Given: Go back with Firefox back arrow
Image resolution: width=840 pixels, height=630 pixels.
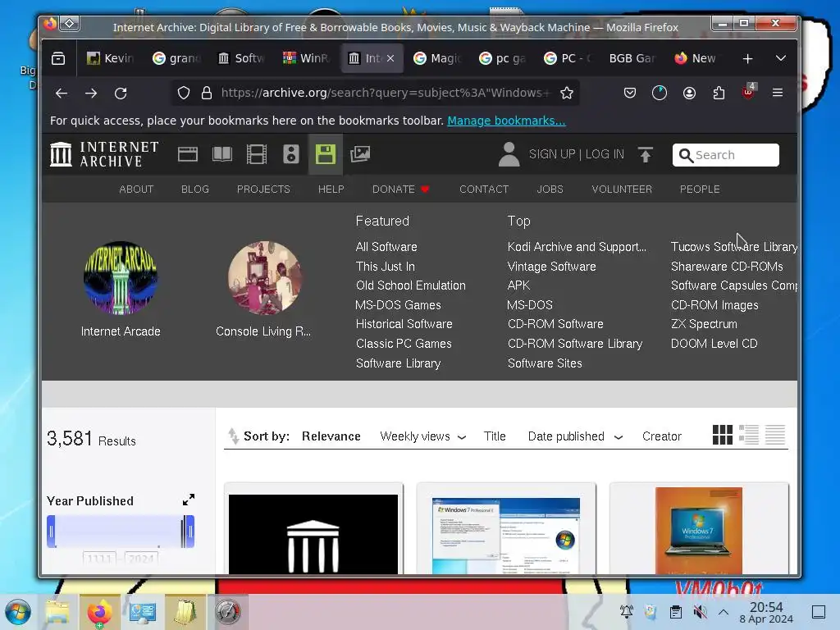Looking at the screenshot, I should point(62,94).
